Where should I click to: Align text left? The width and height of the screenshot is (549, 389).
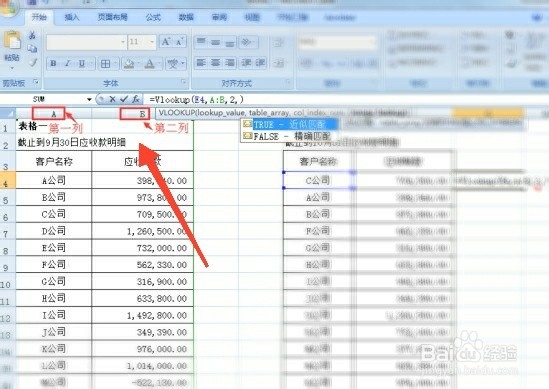click(x=201, y=63)
